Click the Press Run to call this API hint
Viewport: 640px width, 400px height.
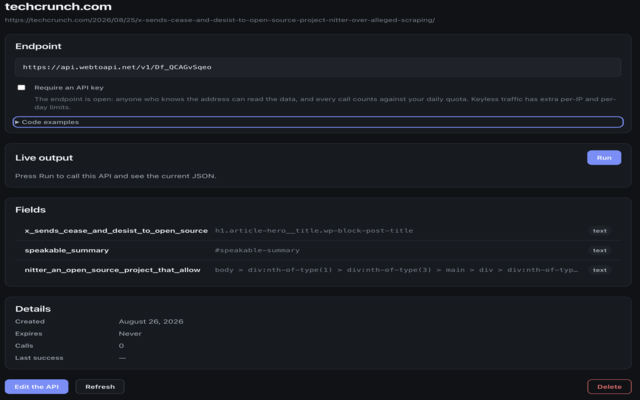pyautogui.click(x=116, y=176)
